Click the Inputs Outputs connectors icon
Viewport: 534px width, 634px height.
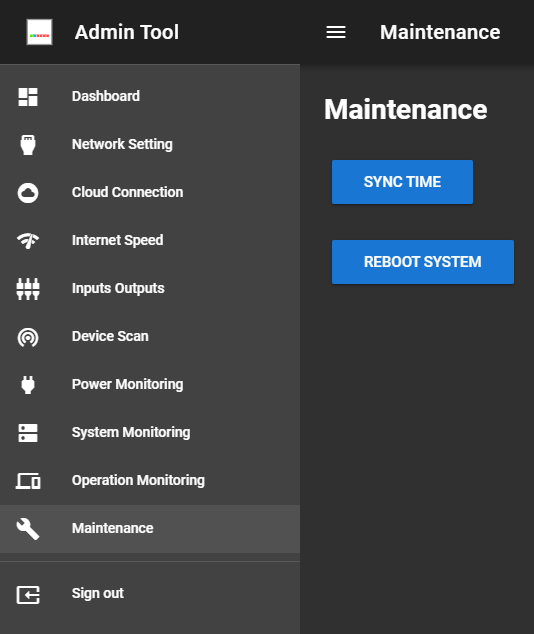[x=28, y=289]
